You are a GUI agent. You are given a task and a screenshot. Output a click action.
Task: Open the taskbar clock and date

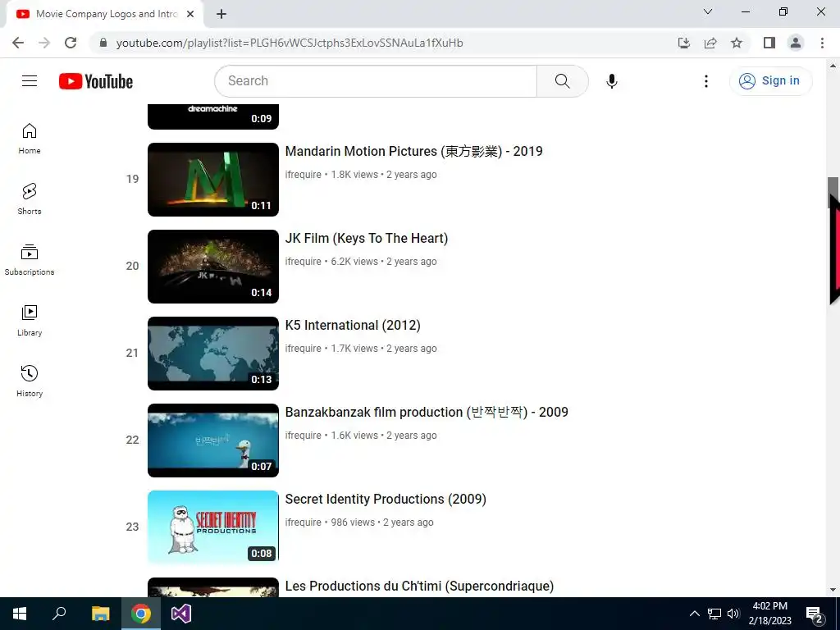coord(769,614)
